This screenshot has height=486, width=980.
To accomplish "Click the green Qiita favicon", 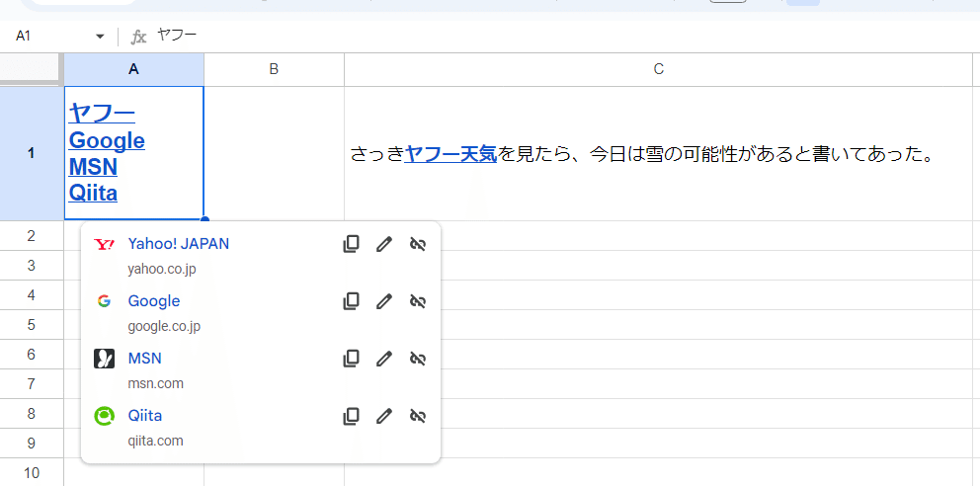I will tap(104, 416).
